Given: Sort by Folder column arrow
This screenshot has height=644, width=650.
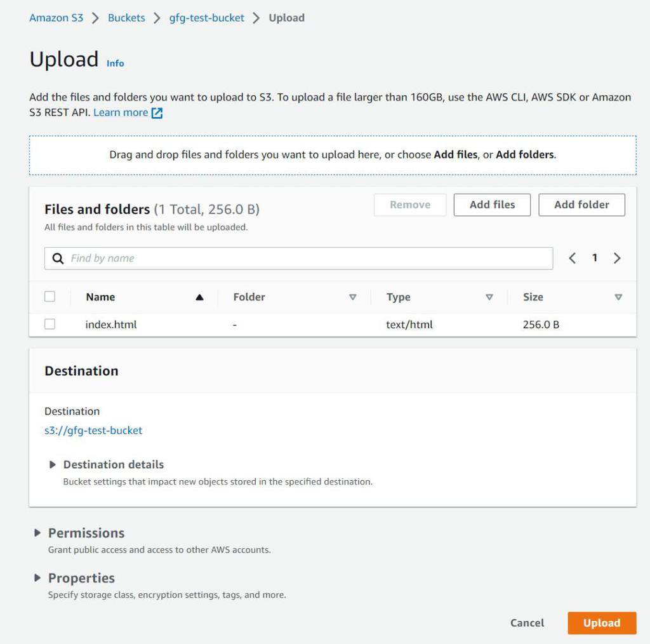Looking at the screenshot, I should [x=353, y=297].
